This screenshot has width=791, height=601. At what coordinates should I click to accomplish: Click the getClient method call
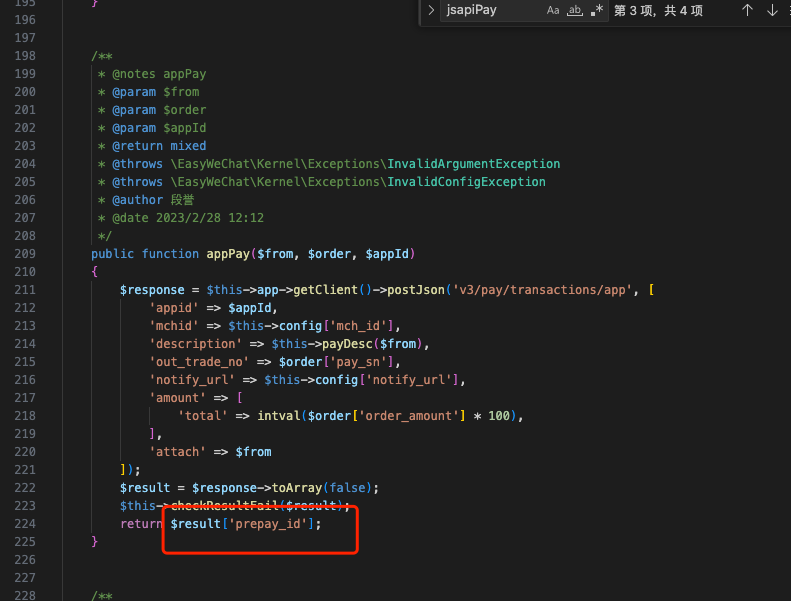coord(325,290)
